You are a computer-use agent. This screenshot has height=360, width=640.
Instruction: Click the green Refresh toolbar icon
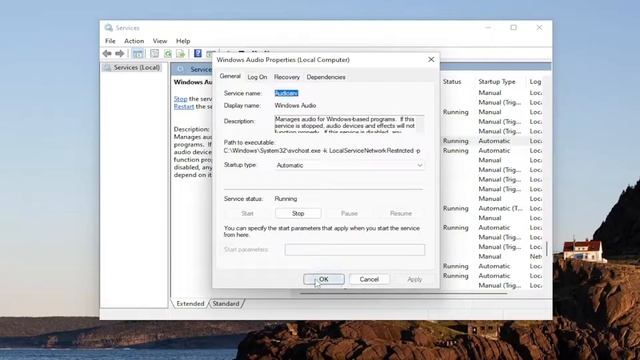pyautogui.click(x=168, y=53)
